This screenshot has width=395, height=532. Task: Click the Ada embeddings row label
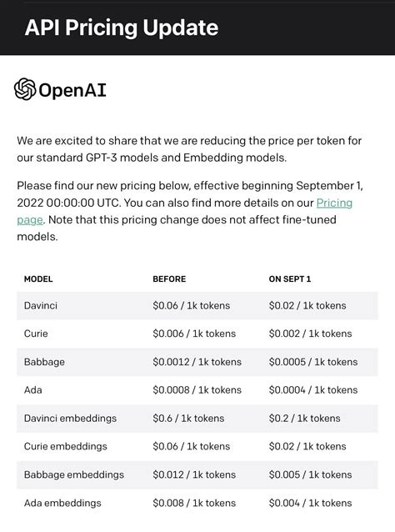(62, 503)
